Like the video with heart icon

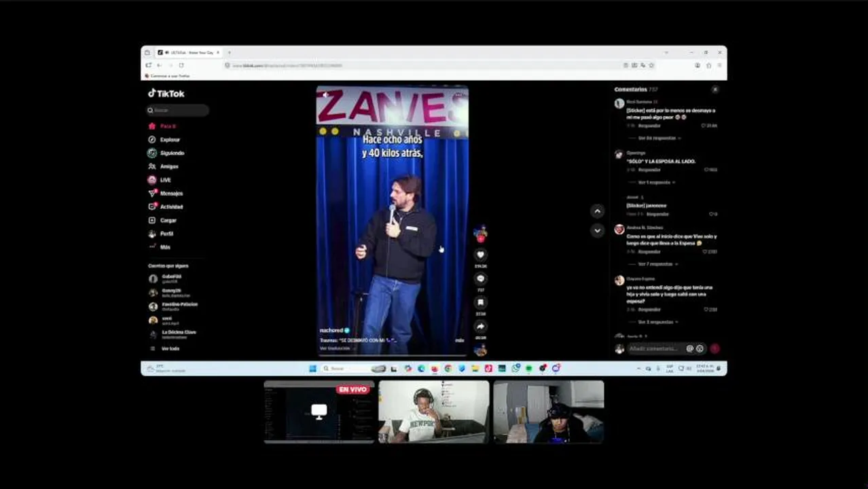pyautogui.click(x=480, y=255)
